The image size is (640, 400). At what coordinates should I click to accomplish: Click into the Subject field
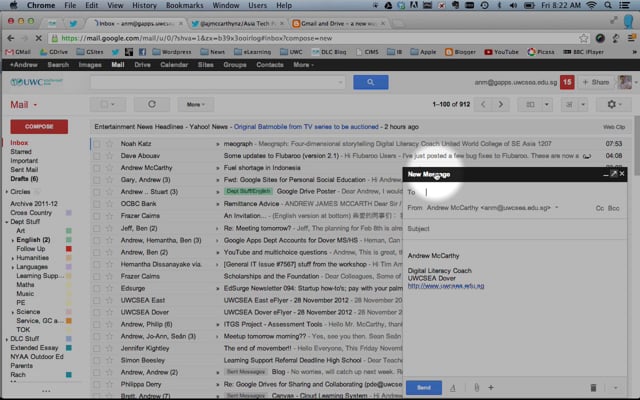[515, 229]
